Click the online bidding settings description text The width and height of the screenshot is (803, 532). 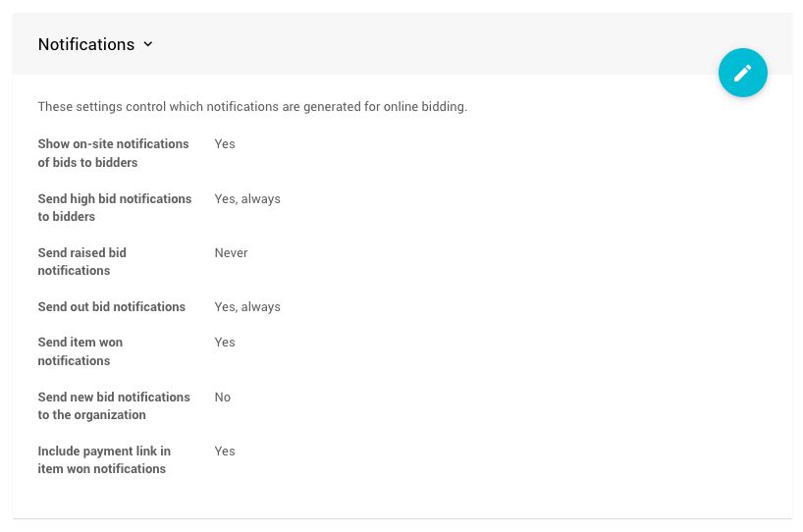click(x=252, y=107)
